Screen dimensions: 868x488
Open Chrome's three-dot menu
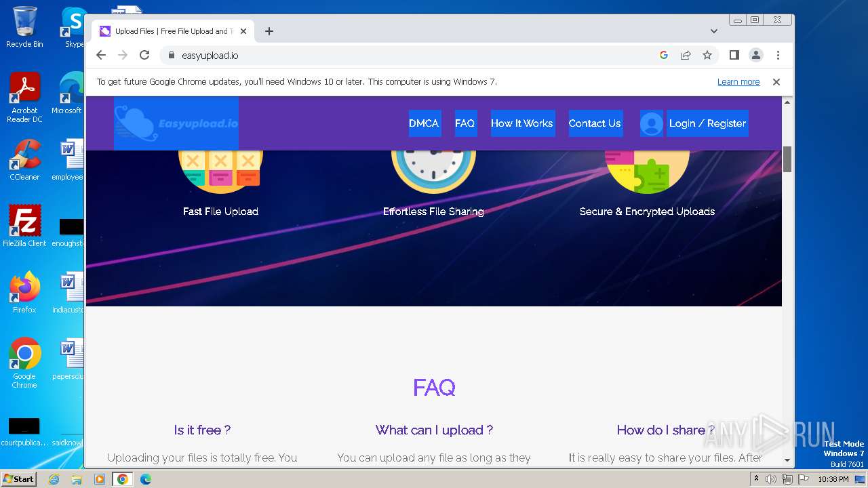[x=778, y=56]
